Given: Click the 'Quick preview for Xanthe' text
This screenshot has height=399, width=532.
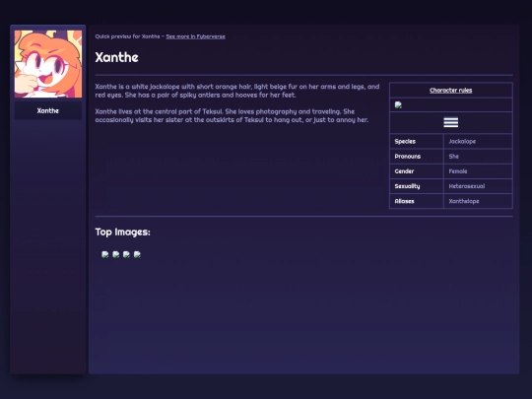Looking at the screenshot, I should point(127,36).
